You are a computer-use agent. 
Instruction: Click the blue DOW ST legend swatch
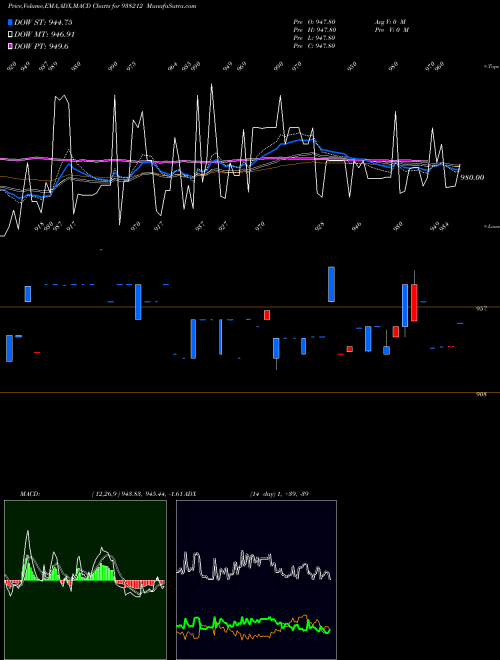[10, 22]
